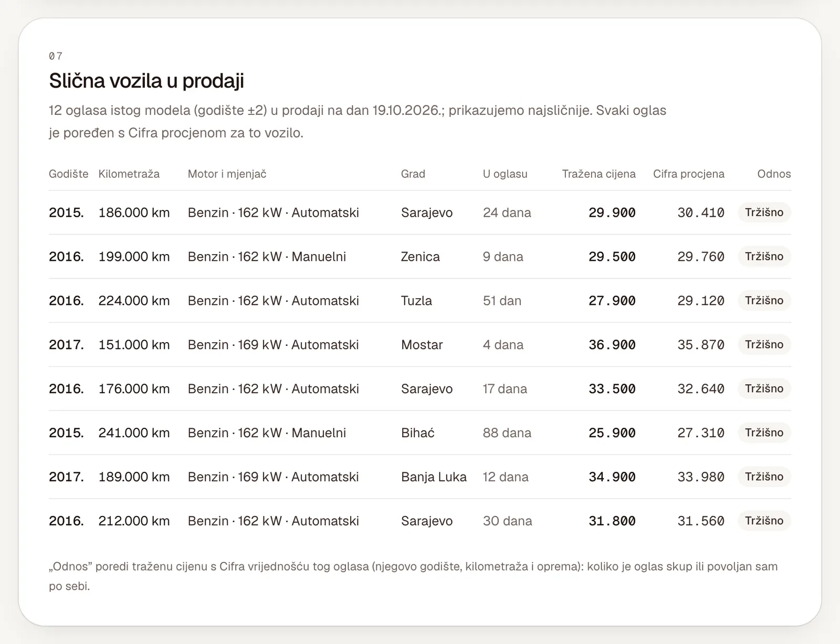The image size is (840, 644).
Task: Click Cifra estimate 31.560
Action: pyautogui.click(x=701, y=521)
